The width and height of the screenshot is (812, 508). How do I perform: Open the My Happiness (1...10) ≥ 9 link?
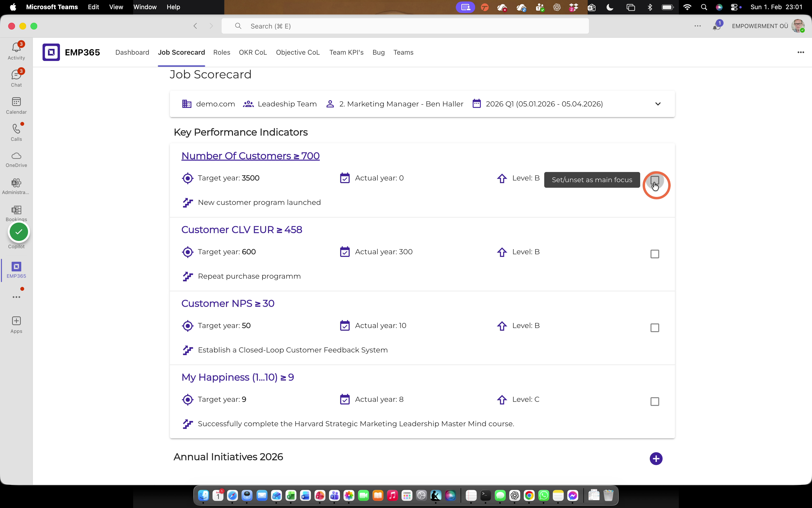(238, 377)
